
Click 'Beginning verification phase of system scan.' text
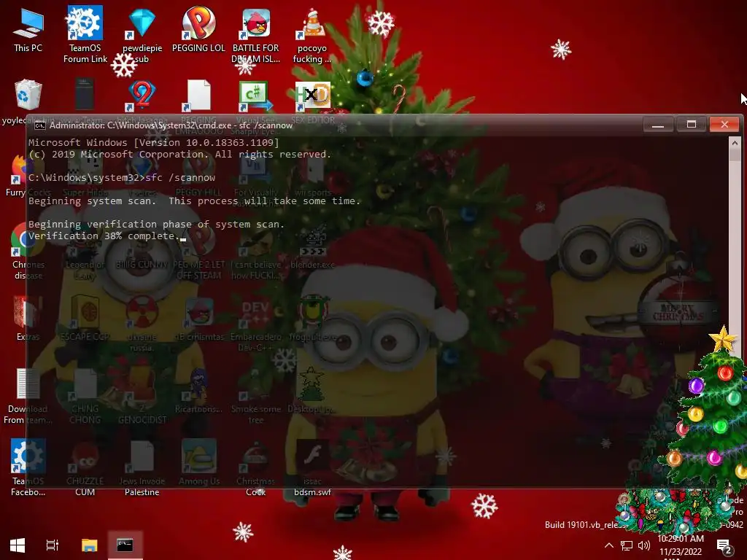coord(156,225)
